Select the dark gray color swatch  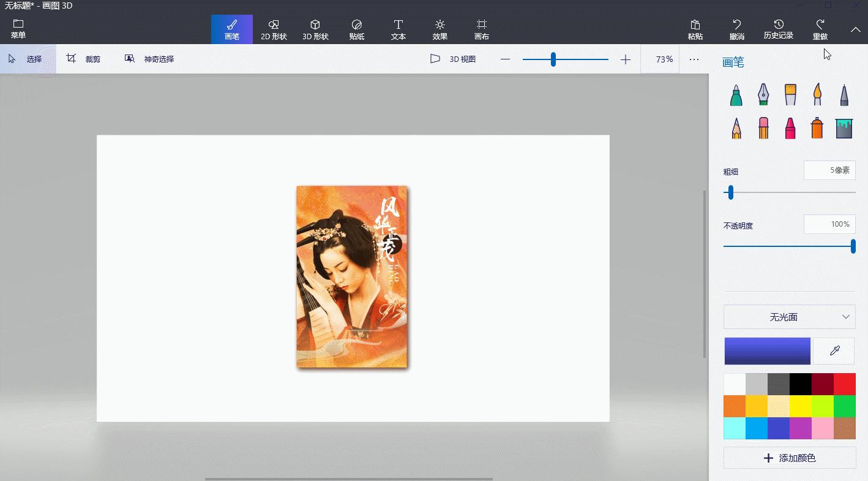point(779,384)
